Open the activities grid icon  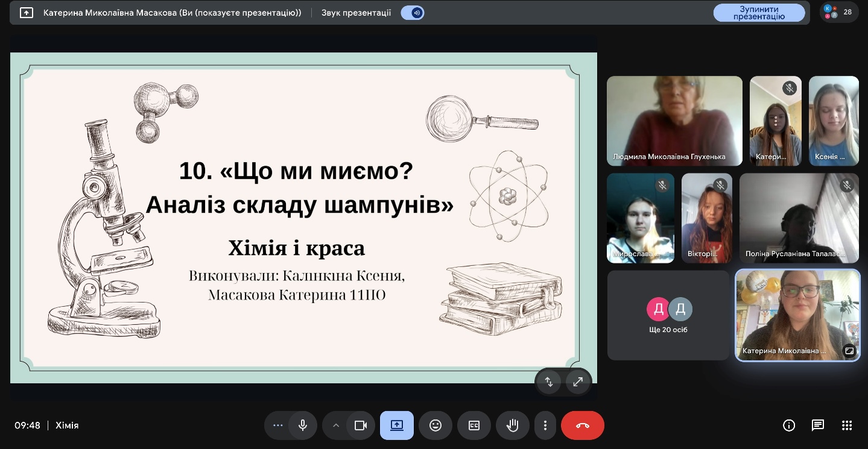[x=847, y=425]
